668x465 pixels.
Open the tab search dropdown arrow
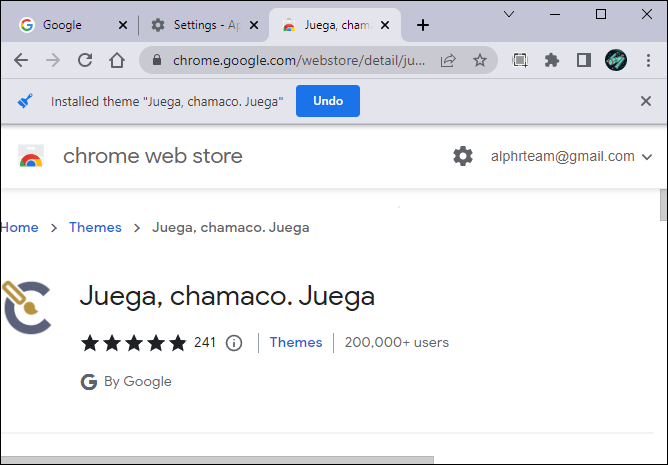pos(509,14)
